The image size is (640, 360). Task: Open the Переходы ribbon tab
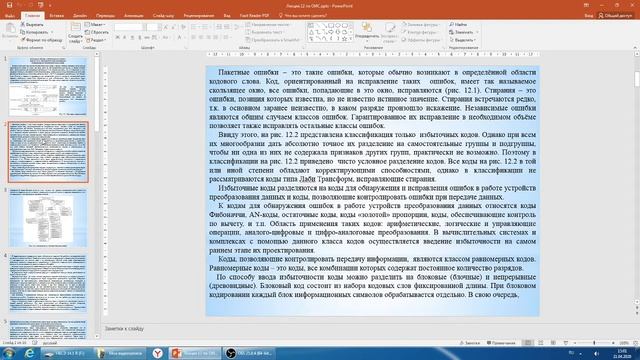(105, 16)
